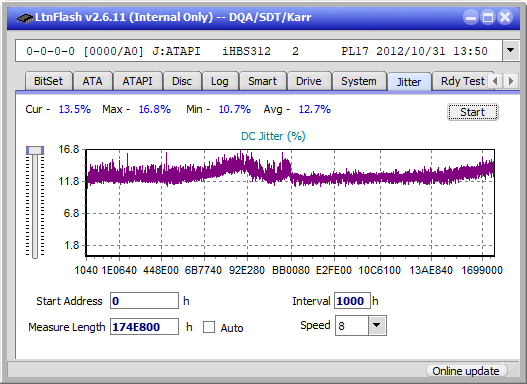Click the Measure Length field
Screen dimensions: 527x384
point(145,327)
